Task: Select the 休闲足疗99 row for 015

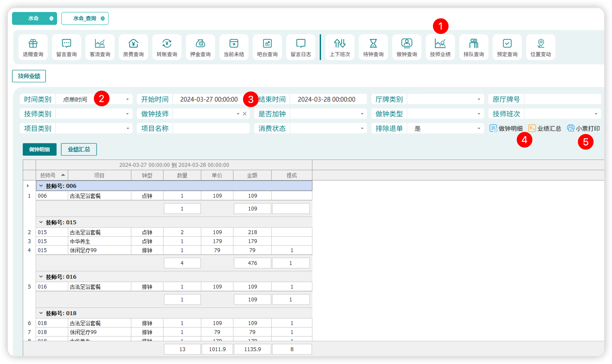Action: click(x=174, y=250)
